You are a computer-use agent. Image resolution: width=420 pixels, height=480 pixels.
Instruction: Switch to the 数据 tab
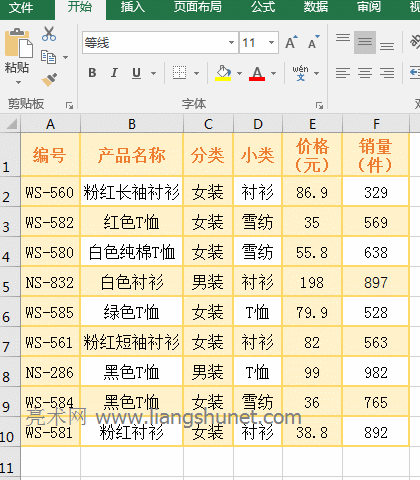point(316,7)
